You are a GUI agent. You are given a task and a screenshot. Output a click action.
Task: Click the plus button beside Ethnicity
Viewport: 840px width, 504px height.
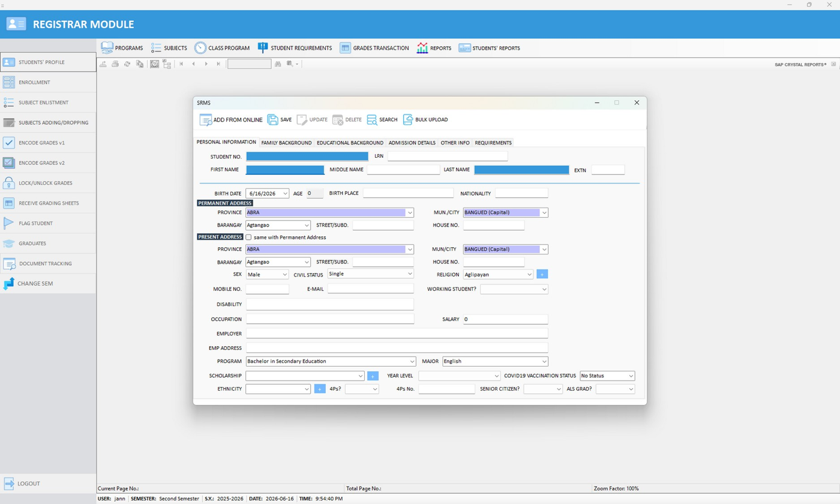(x=320, y=389)
